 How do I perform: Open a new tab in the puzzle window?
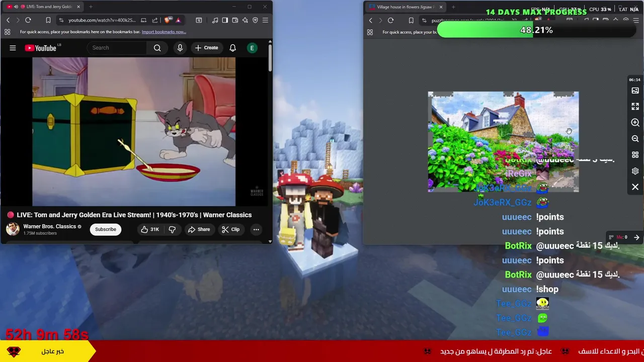click(x=453, y=7)
